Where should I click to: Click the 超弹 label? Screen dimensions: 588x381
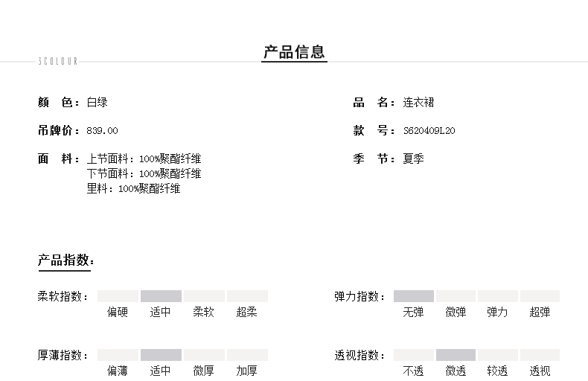(540, 312)
